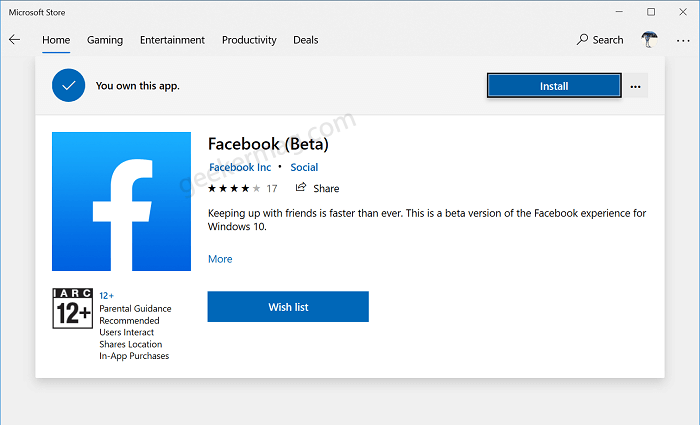Click the 'Shares Location' text
Screen dimensions: 700x425
coord(130,344)
